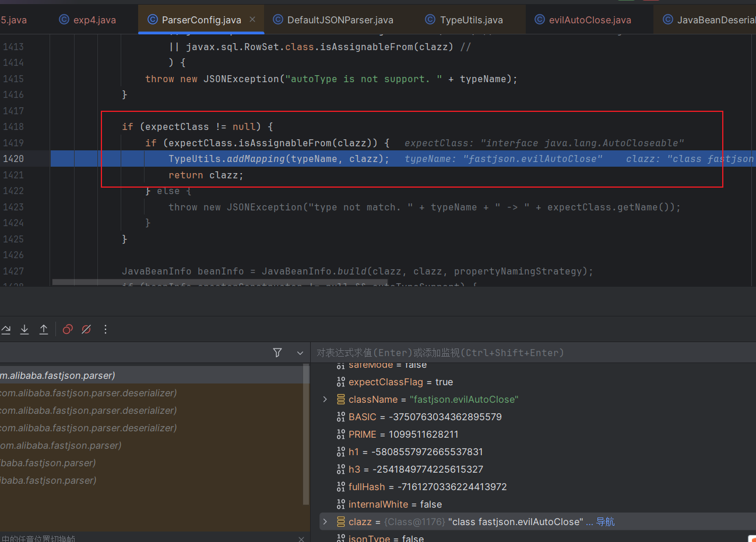Open the View Breakpoints icon
The height and width of the screenshot is (542, 756).
tap(68, 329)
